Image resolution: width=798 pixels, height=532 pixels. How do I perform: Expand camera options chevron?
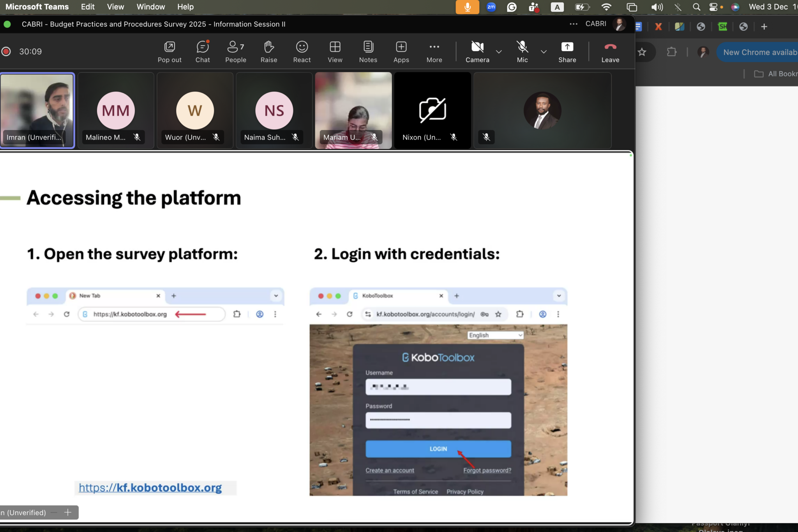click(499, 52)
